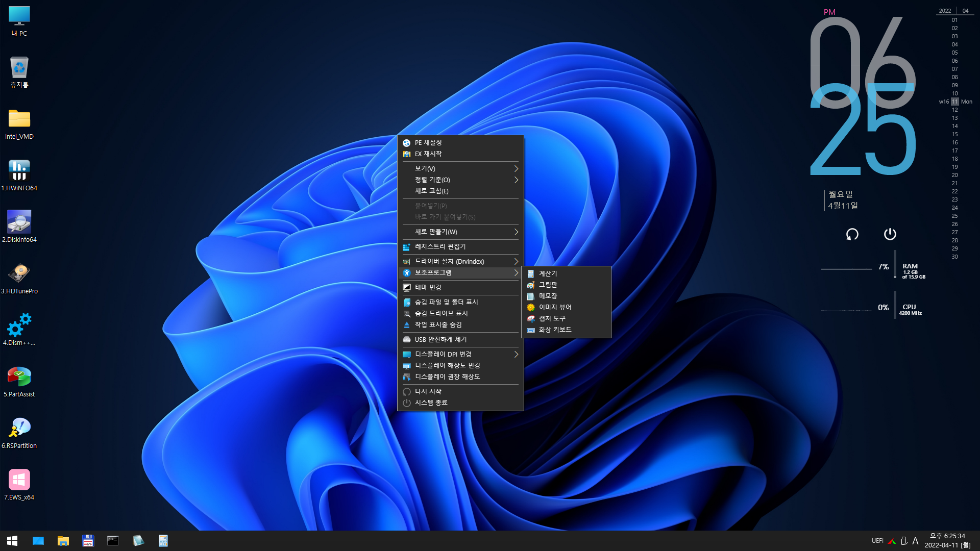Screen dimensions: 980x551
Task: Open File Explorer from the taskbar
Action: click(63, 541)
